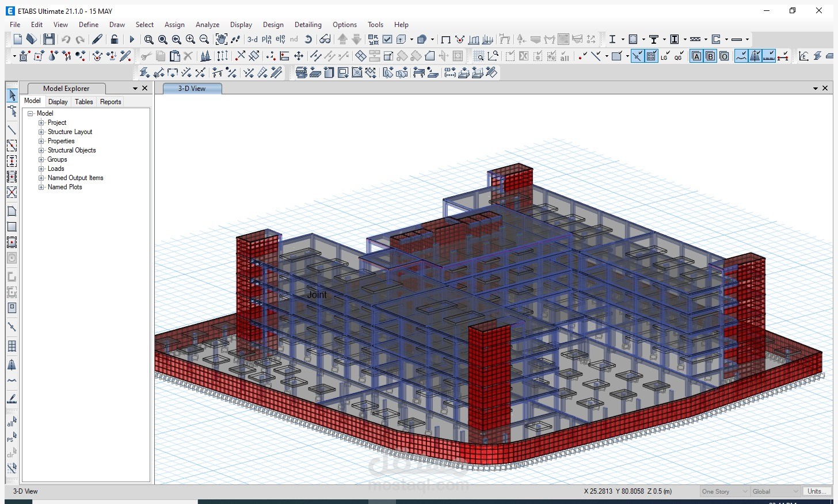
Task: Click the Set Display Options checkbox icon
Action: click(387, 39)
